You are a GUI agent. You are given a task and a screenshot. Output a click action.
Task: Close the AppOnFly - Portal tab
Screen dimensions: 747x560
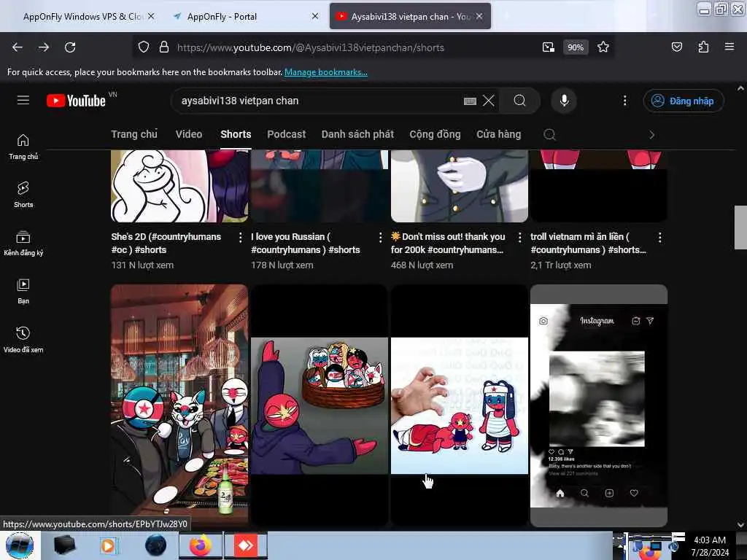coord(315,16)
